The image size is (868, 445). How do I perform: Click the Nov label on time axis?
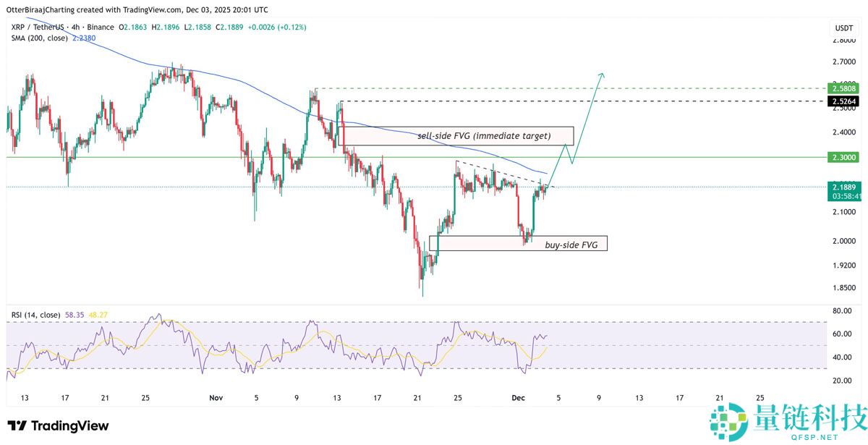pyautogui.click(x=216, y=398)
